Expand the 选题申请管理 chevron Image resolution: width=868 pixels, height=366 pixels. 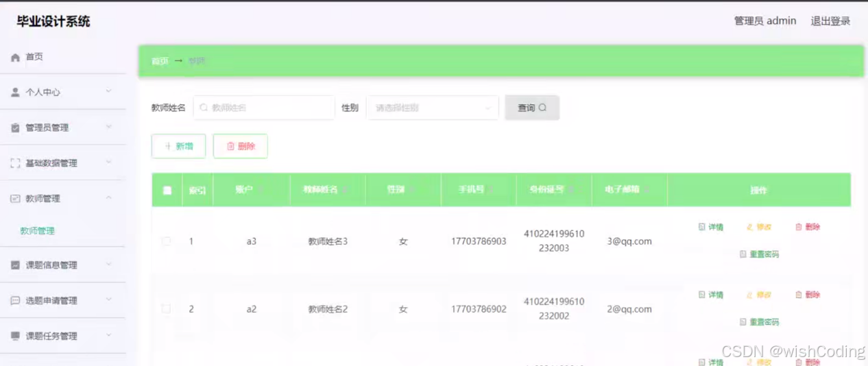point(108,301)
